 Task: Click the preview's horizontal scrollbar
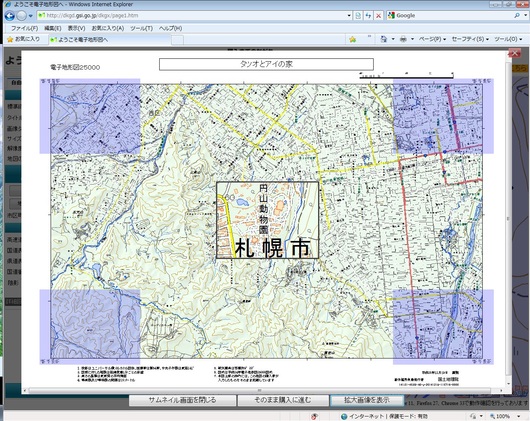point(260,391)
